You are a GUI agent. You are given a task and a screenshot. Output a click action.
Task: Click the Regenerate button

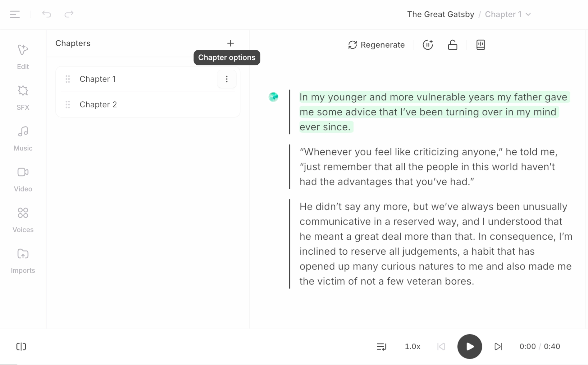coord(376,45)
